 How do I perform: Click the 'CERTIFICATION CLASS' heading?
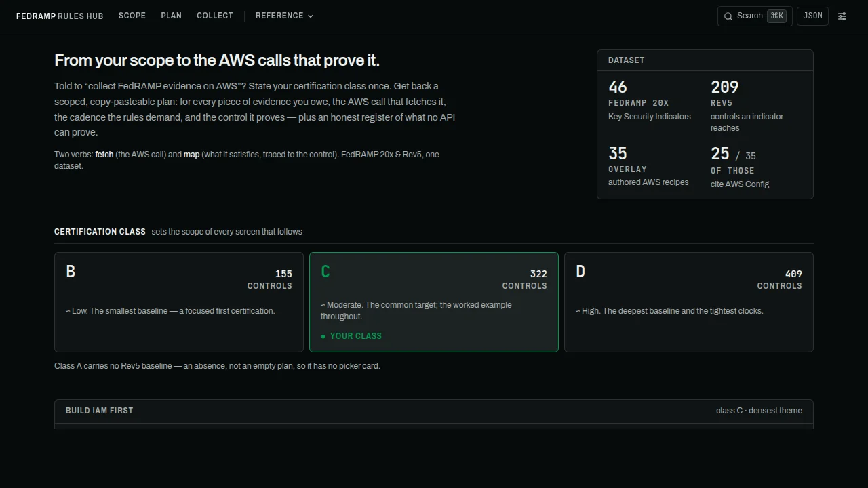pyautogui.click(x=100, y=232)
